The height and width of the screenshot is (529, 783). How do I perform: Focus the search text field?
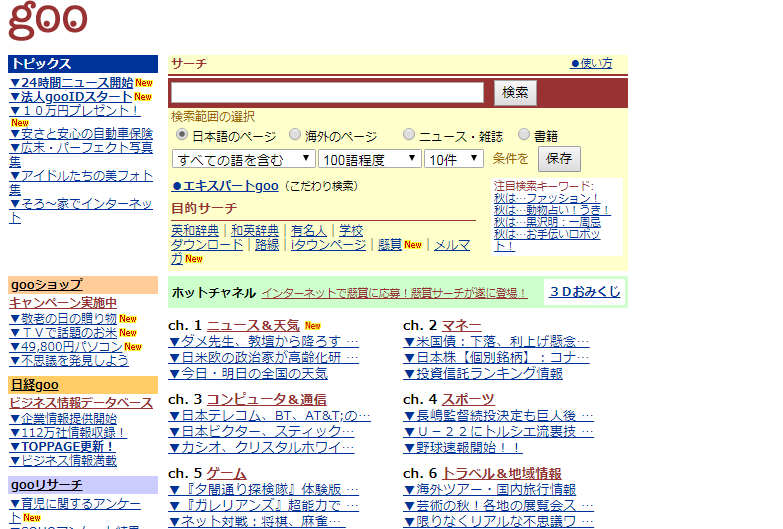pyautogui.click(x=327, y=92)
